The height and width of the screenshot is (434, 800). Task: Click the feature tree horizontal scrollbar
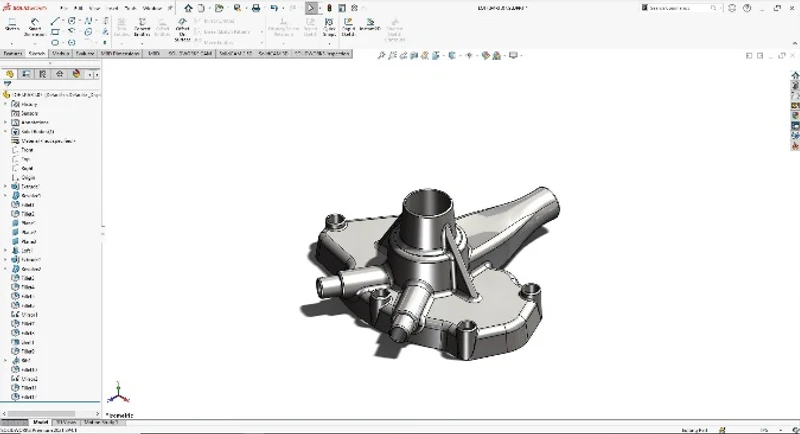[x=41, y=414]
